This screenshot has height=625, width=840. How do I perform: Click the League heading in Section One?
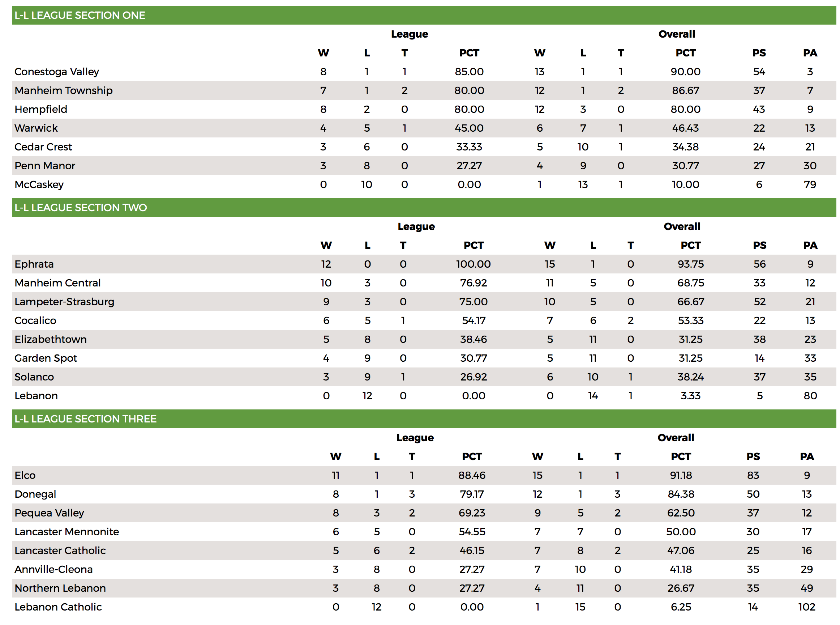click(x=410, y=34)
